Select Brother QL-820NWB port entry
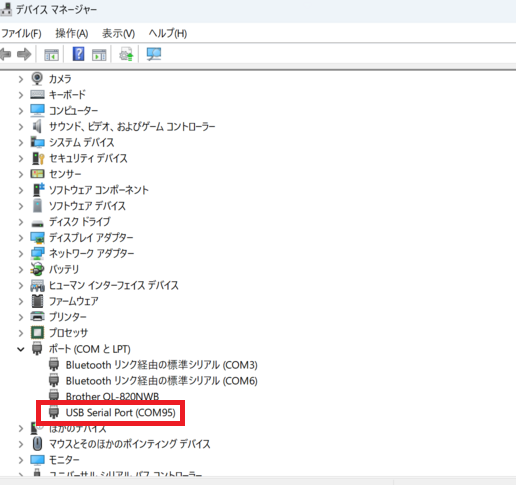The image size is (516, 485). point(112,396)
